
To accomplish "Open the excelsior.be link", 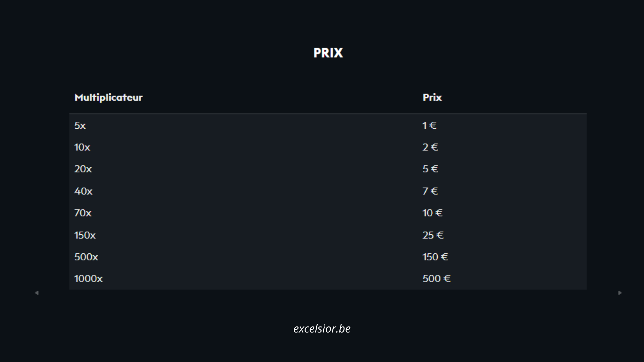I will (322, 328).
